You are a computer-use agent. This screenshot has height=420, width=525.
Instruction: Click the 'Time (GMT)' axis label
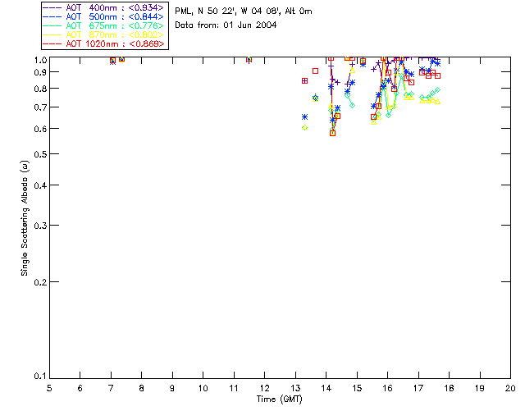coord(279,399)
